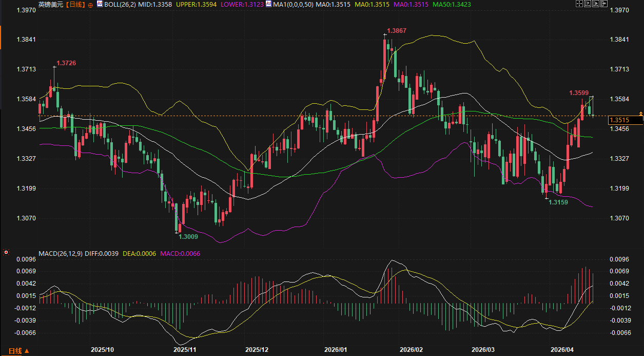The height and width of the screenshot is (356, 644).
Task: Click the 2026/01 date on time axis
Action: (336, 349)
